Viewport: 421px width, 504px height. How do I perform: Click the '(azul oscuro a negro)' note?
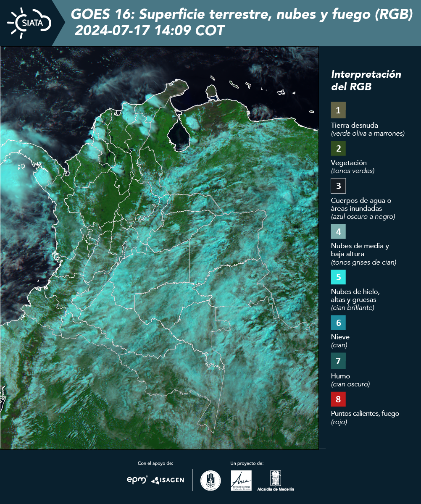pyautogui.click(x=363, y=217)
